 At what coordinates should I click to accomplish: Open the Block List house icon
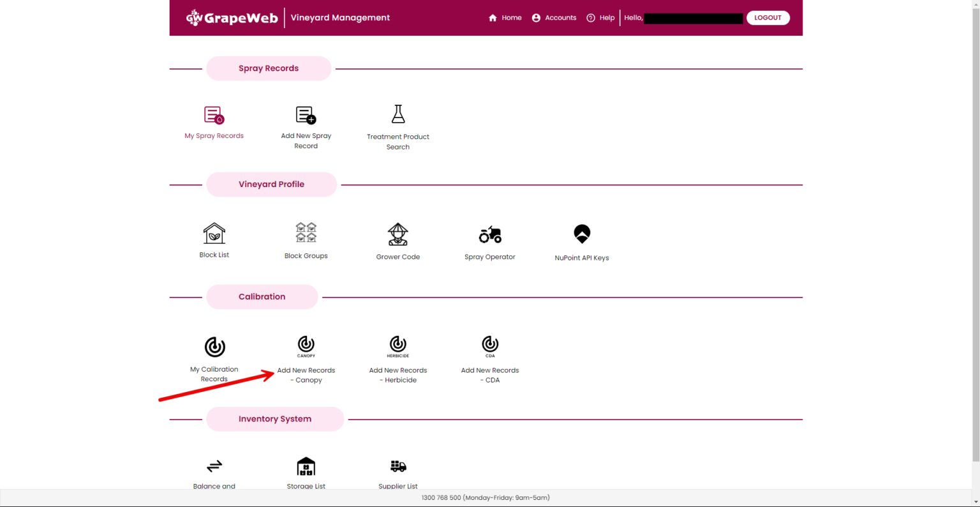[x=214, y=233]
